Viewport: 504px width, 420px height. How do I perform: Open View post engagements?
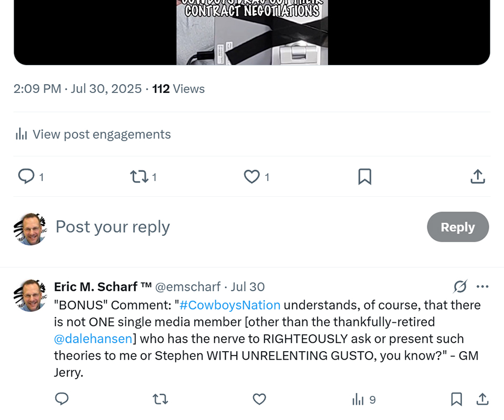[x=101, y=134]
